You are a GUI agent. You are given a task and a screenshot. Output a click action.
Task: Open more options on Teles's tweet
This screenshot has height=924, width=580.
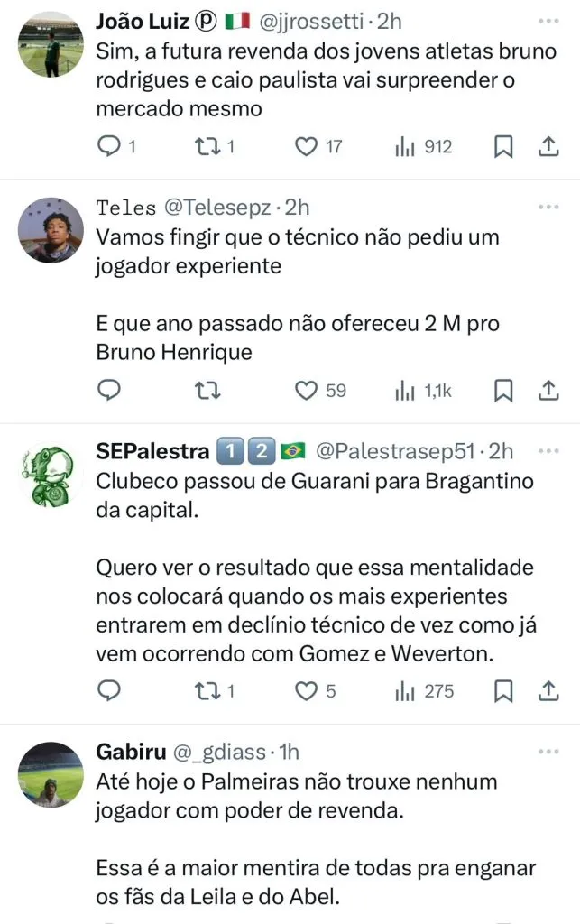tap(548, 207)
